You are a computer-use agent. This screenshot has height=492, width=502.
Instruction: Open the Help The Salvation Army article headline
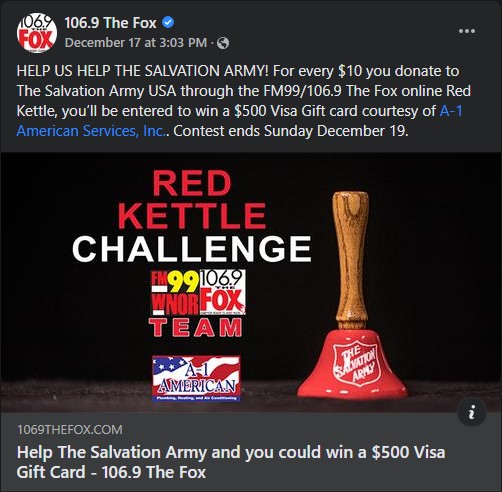point(231,462)
